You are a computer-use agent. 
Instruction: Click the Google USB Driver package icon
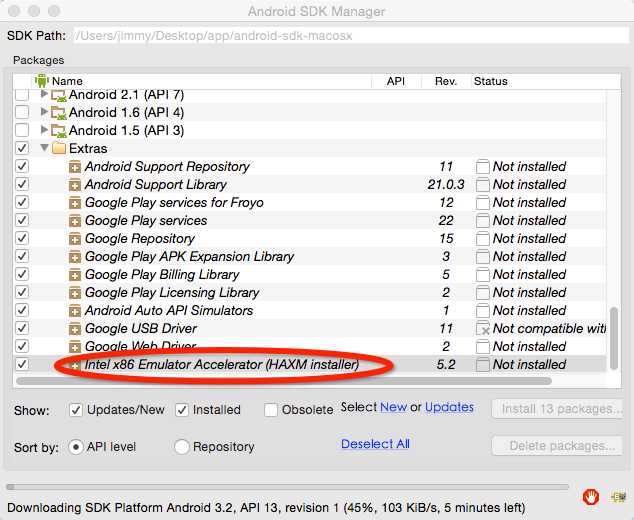pos(75,329)
